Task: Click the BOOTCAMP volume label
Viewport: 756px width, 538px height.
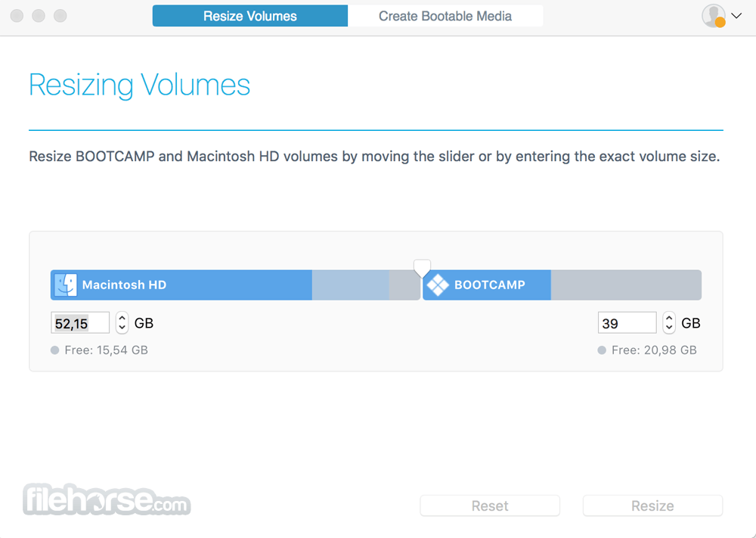Action: (x=490, y=285)
